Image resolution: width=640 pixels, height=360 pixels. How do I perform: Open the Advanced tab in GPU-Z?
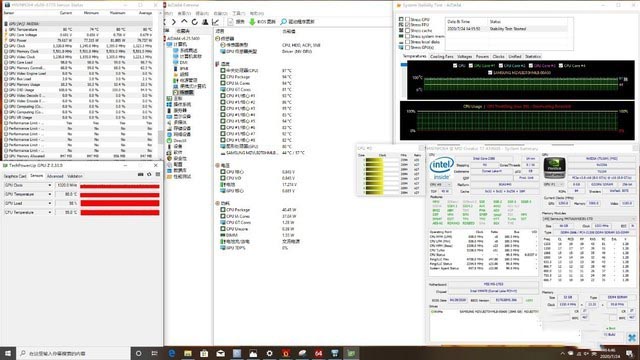[55, 176]
